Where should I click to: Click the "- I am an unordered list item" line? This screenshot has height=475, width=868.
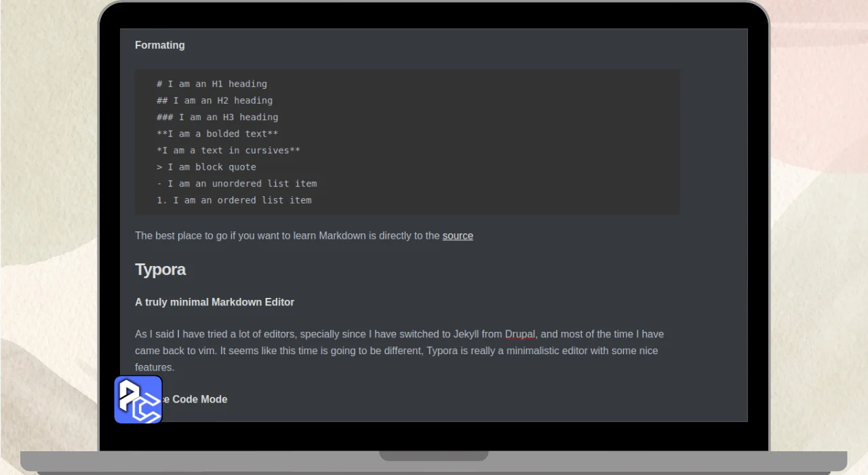pyautogui.click(x=237, y=183)
